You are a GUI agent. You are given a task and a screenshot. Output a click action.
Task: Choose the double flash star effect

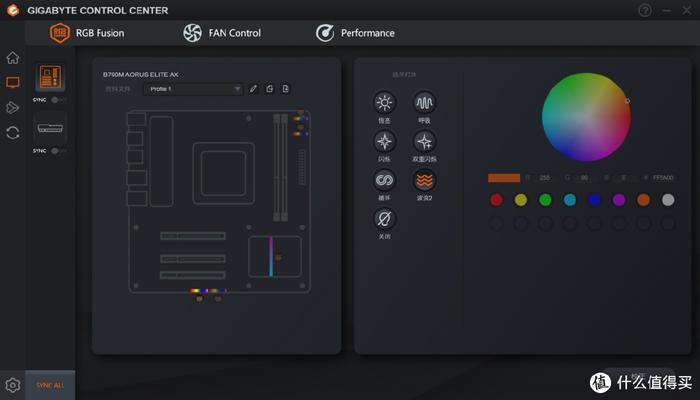[x=424, y=142]
